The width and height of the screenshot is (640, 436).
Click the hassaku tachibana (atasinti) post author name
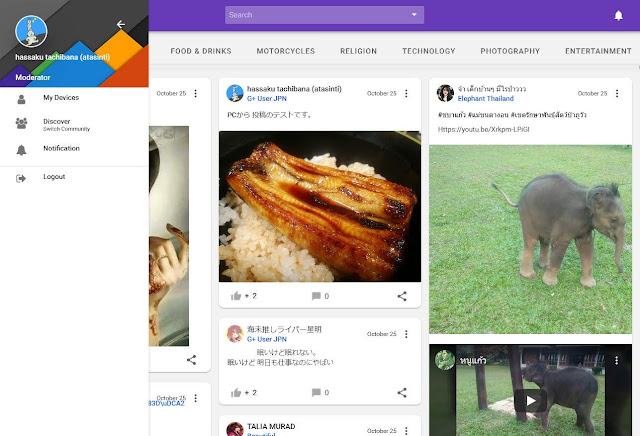coord(294,89)
